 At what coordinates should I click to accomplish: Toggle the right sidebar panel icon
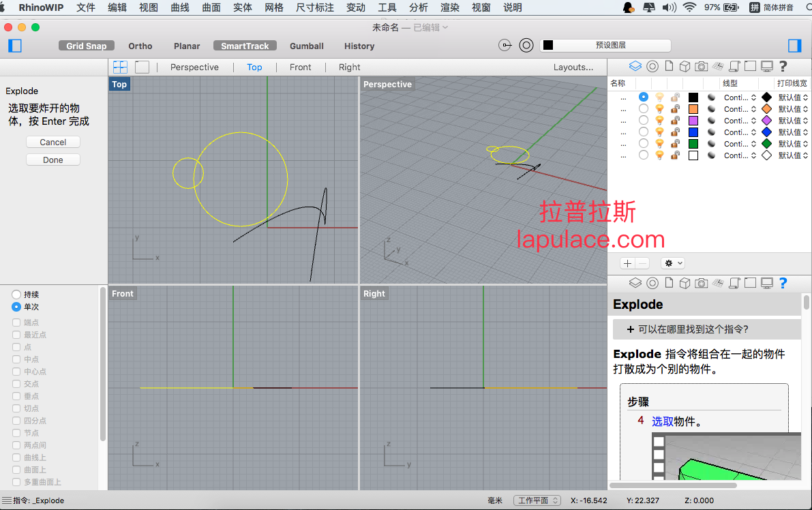pos(794,46)
